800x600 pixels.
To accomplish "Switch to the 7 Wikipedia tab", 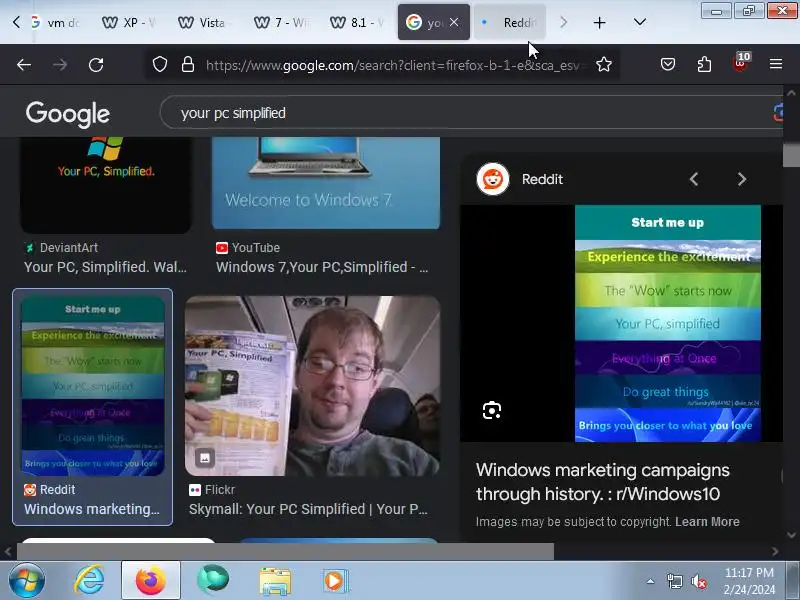I will [x=282, y=22].
